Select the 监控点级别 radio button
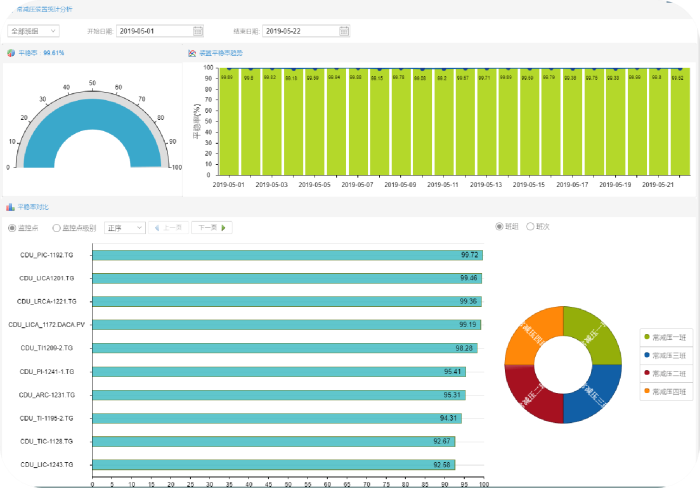 56,228
